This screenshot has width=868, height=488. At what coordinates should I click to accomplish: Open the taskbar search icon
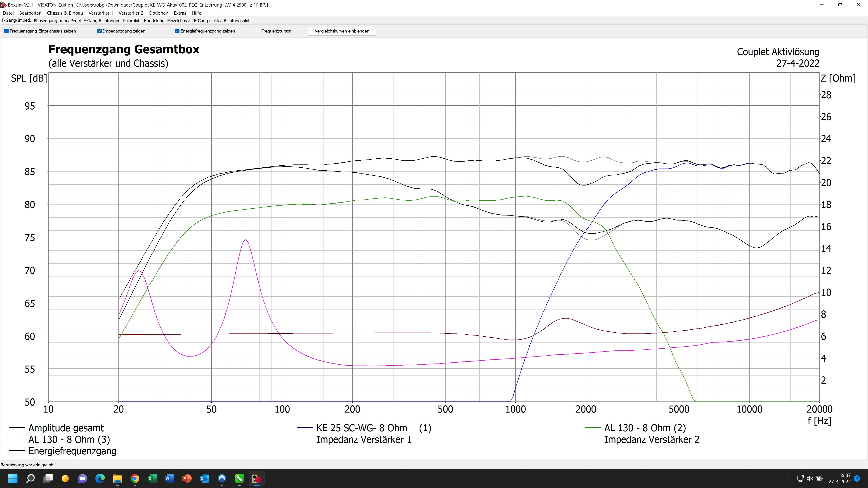point(30,479)
